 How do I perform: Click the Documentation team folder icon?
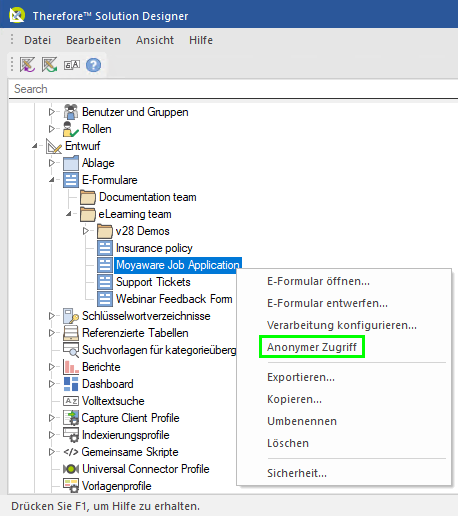88,197
